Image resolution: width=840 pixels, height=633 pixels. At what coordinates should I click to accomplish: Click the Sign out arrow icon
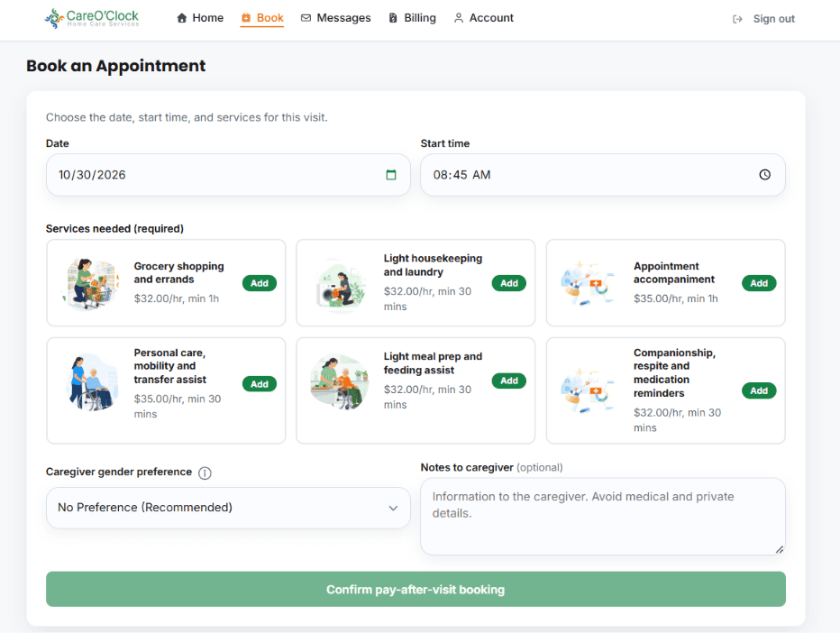(x=737, y=19)
